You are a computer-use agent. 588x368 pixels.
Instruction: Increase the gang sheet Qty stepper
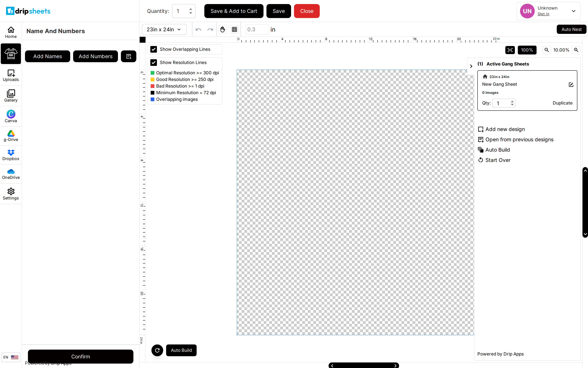[x=512, y=101]
